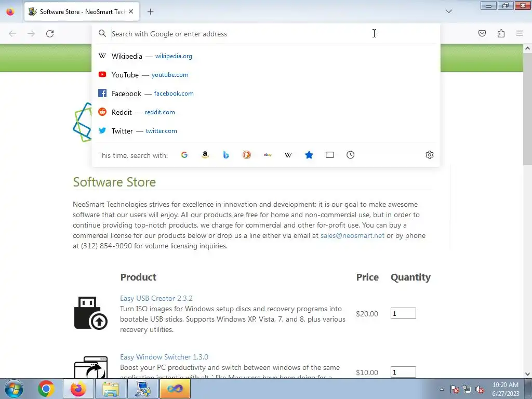Go forward with the forward arrow

pyautogui.click(x=31, y=33)
